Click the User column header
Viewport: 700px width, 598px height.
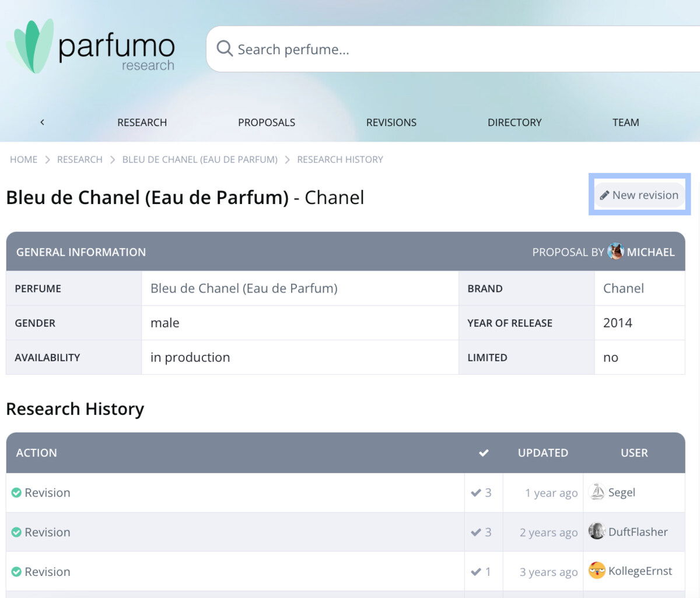[634, 453]
